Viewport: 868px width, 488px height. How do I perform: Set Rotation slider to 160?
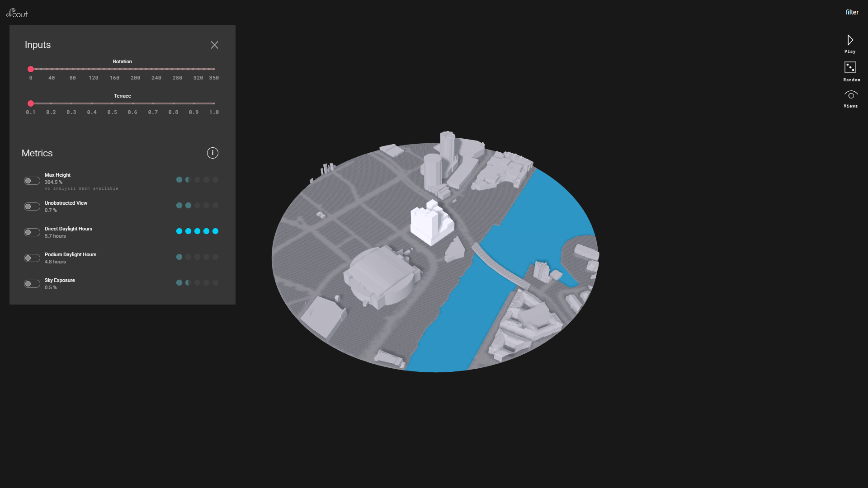114,69
